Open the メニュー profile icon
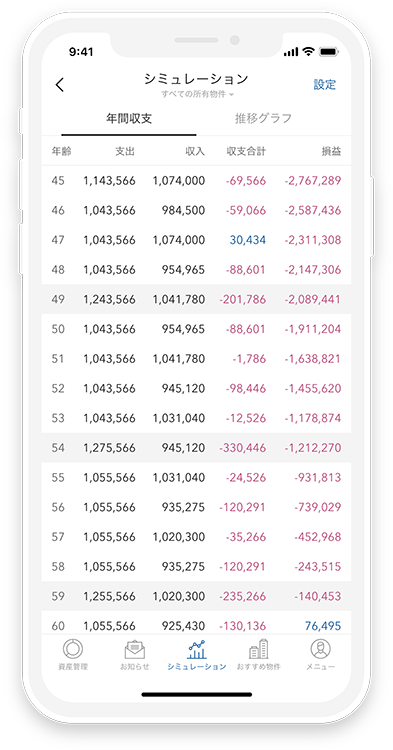This screenshot has height=750, width=393. pyautogui.click(x=320, y=649)
